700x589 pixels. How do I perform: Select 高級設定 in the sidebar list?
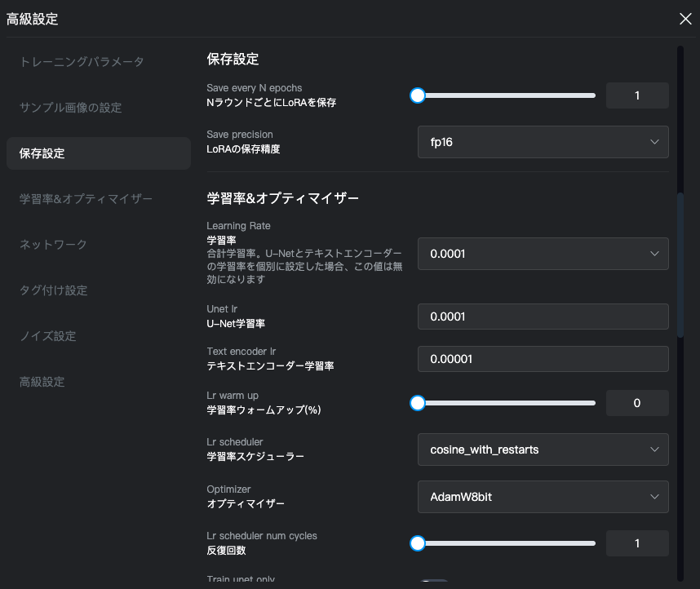[x=42, y=382]
